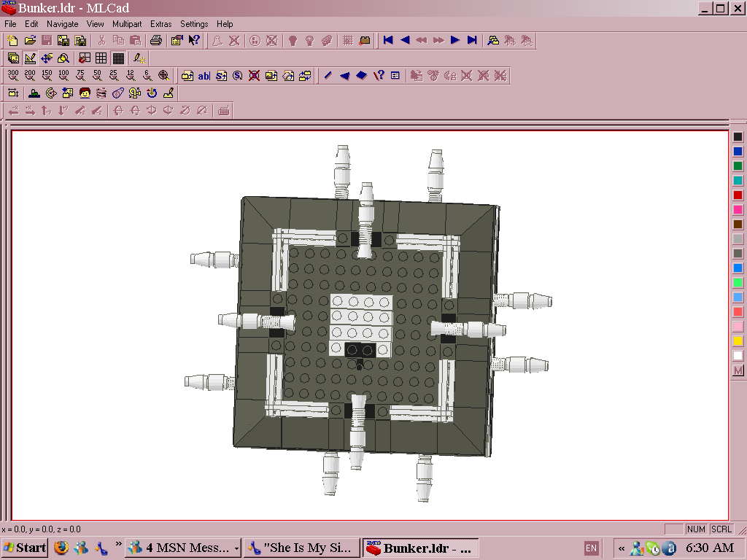The image size is (747, 560).
Task: Open model properties icon next to printer
Action: (x=177, y=41)
